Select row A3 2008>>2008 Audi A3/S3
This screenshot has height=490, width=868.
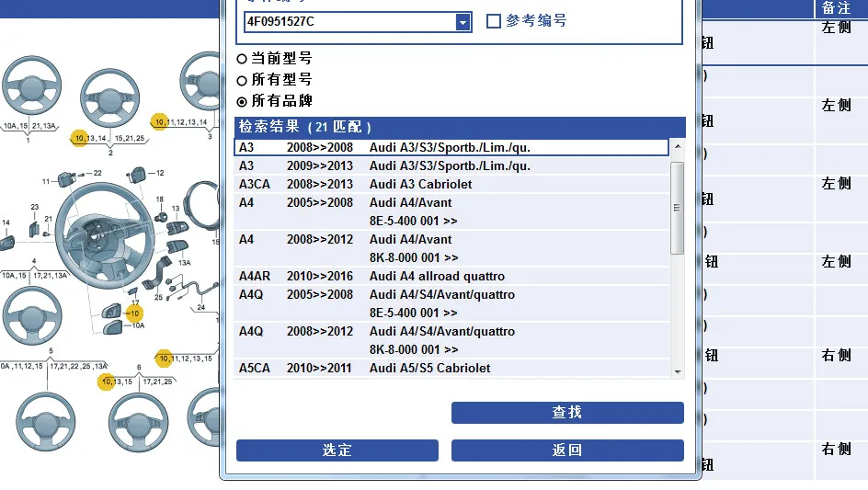pyautogui.click(x=451, y=147)
